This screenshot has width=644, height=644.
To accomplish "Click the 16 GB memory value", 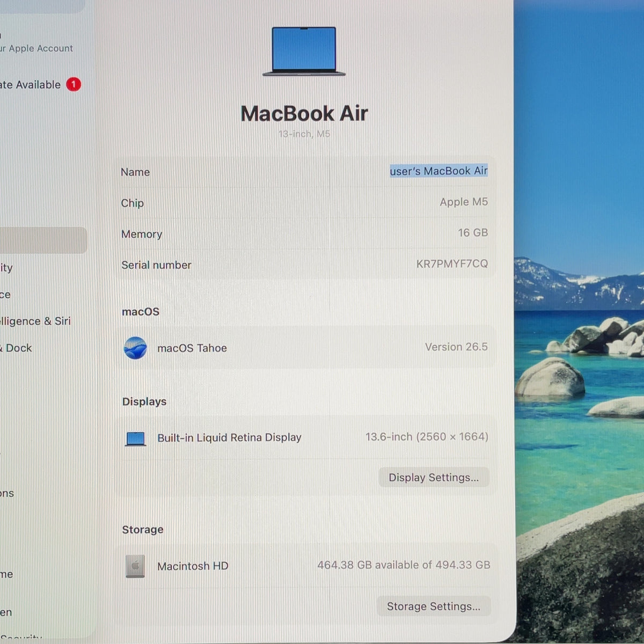I will (473, 232).
